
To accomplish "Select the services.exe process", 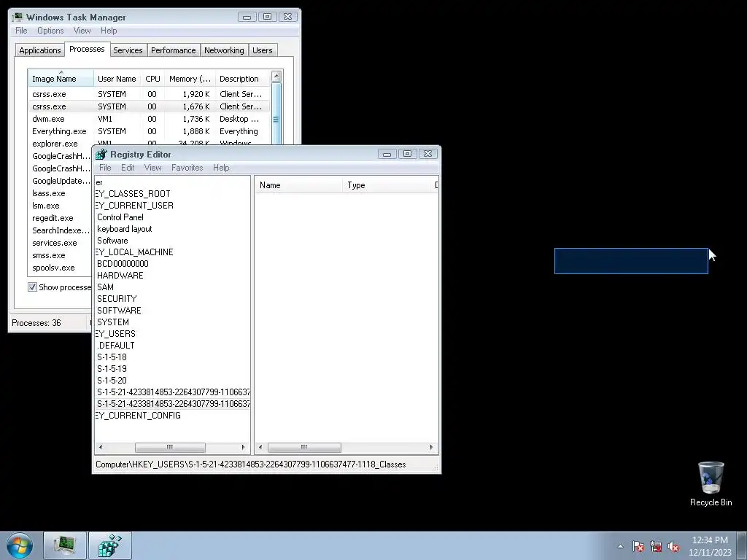I will (54, 243).
